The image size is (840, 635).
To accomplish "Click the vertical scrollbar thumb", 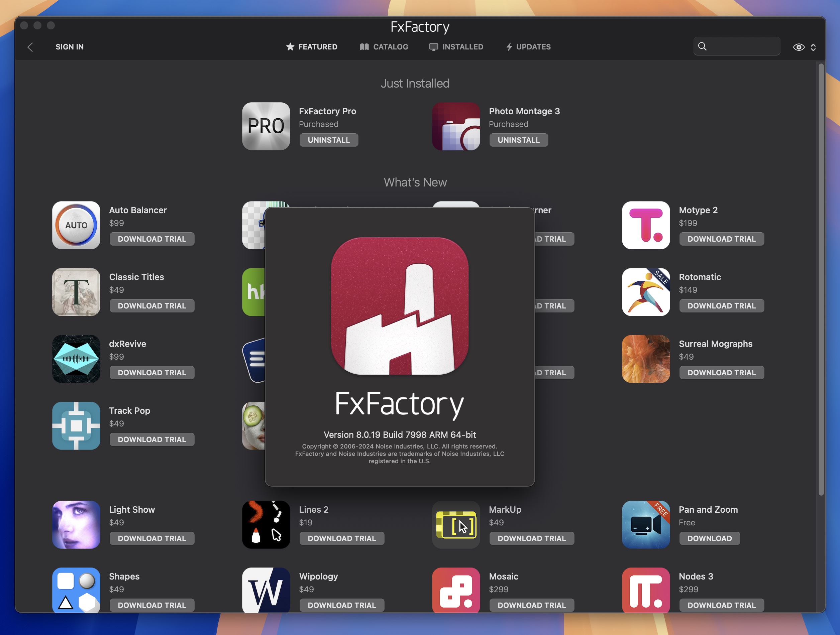I will coord(821,279).
